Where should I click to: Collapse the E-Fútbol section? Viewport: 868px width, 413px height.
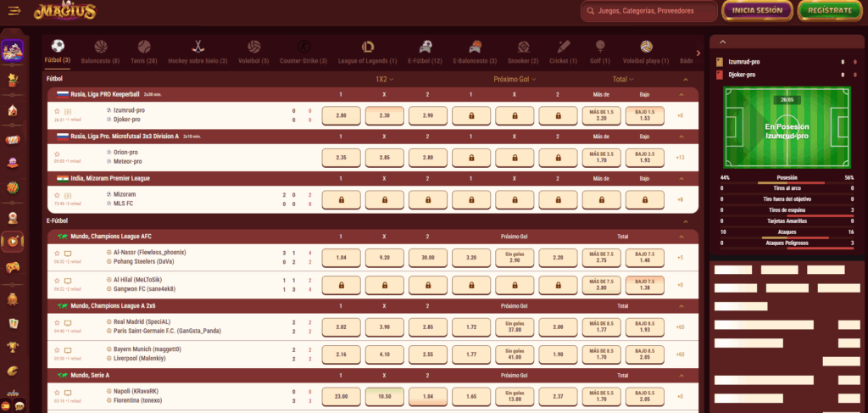click(x=682, y=220)
